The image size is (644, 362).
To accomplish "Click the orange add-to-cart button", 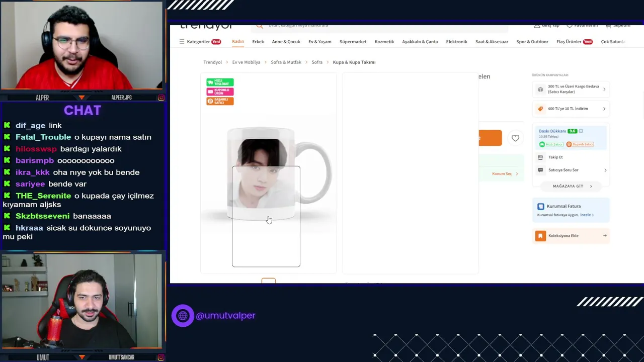I will 490,138.
